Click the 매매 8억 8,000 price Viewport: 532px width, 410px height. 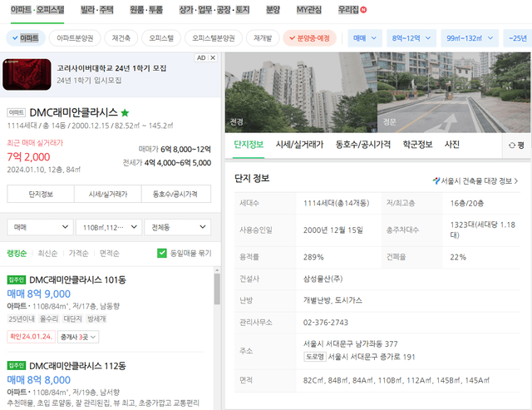(39, 380)
